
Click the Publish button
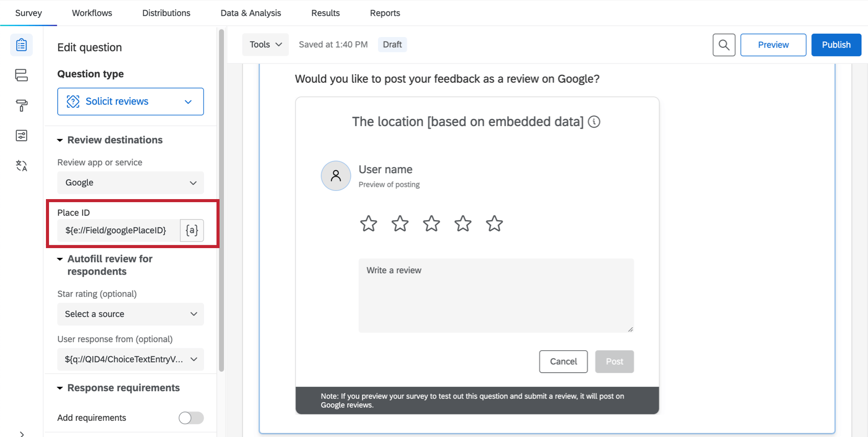836,45
